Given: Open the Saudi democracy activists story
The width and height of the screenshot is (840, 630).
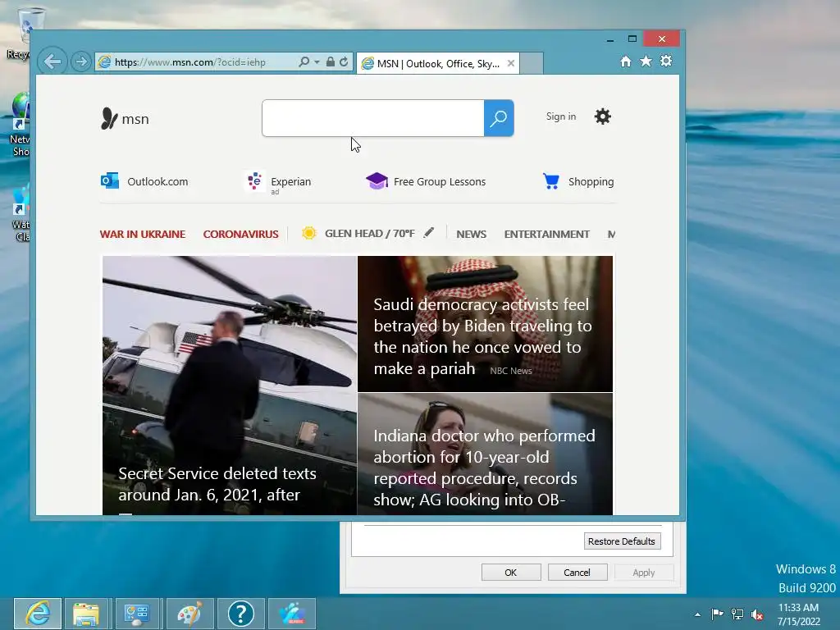Looking at the screenshot, I should pyautogui.click(x=485, y=323).
